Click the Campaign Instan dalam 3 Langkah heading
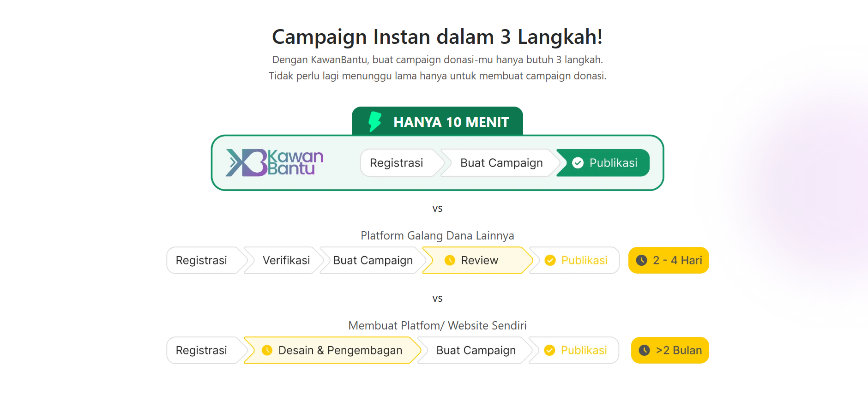The width and height of the screenshot is (868, 413). coord(437,37)
